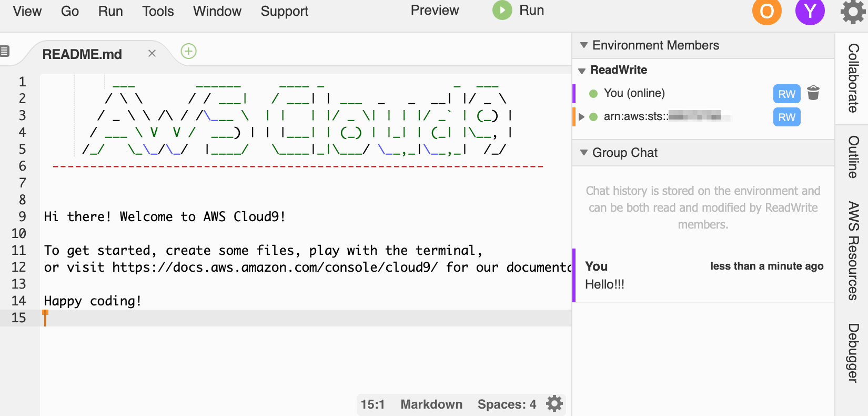Click the 'Hello!!!' chat message
The width and height of the screenshot is (868, 416).
click(x=604, y=284)
